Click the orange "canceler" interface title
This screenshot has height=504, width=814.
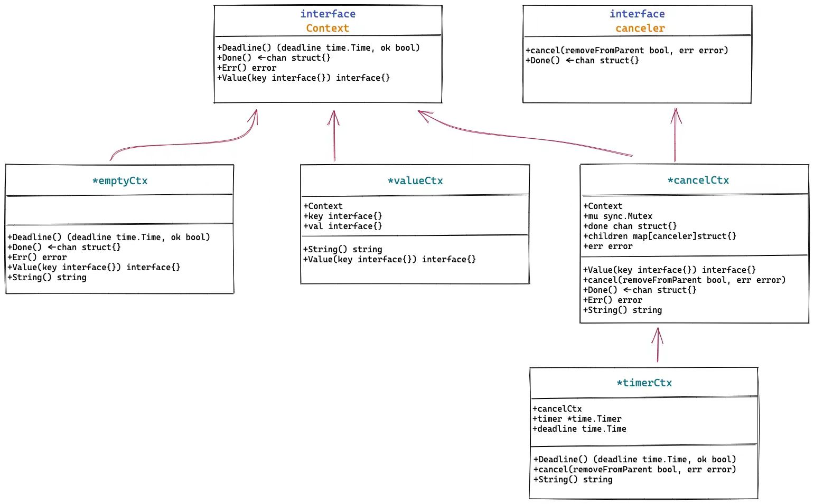(640, 28)
